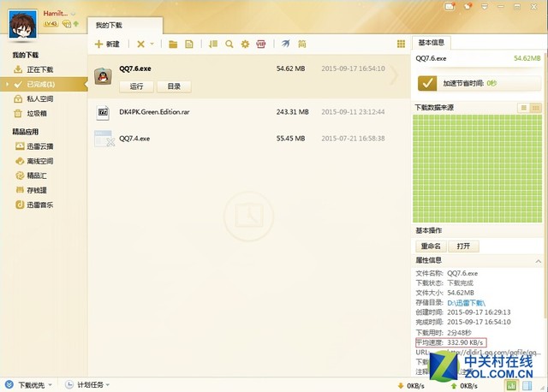Click the skin shirt icon in title bar
The height and width of the screenshot is (392, 548).
(468, 6)
